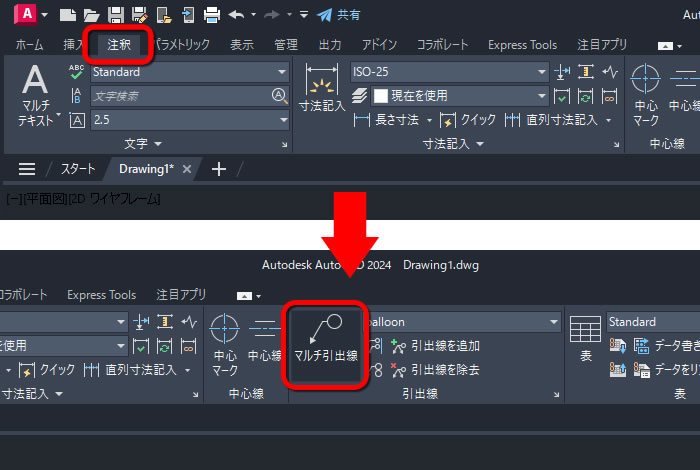Click the [平面図] view control
This screenshot has width=700, height=470.
[44, 199]
